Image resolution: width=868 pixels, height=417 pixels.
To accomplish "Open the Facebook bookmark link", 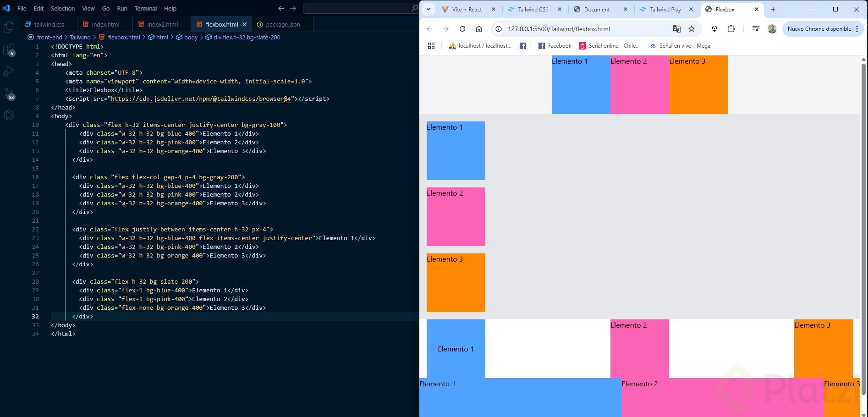I will pos(555,46).
